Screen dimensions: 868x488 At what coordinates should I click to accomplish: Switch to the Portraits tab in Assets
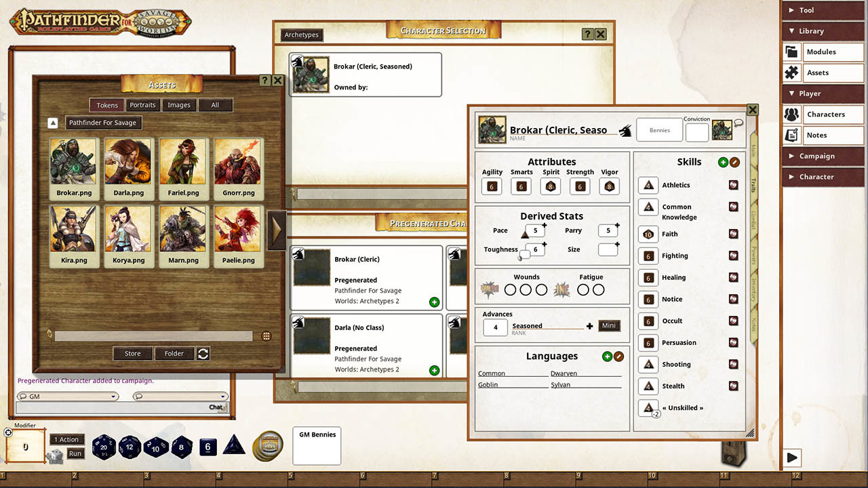142,105
